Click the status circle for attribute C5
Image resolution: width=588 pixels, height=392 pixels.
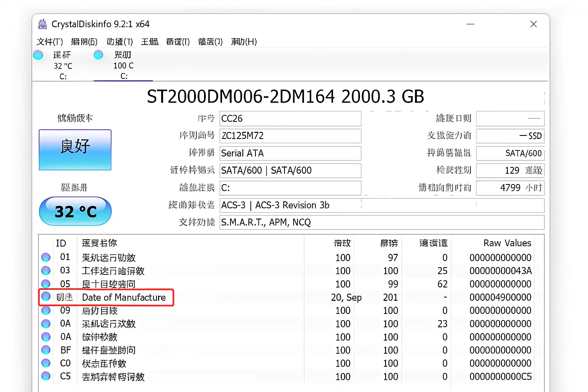[x=46, y=376]
